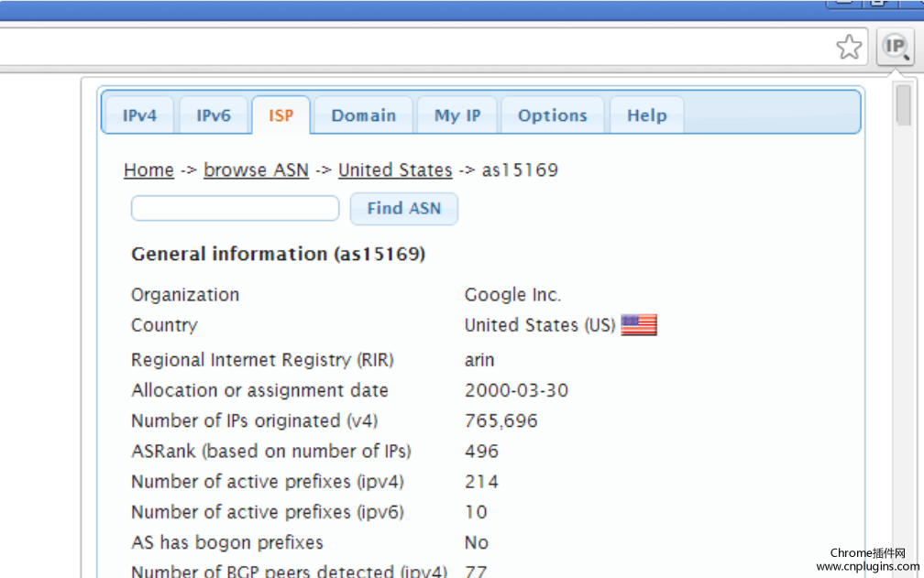Click the Organization label
This screenshot has height=578, width=924.
[185, 294]
